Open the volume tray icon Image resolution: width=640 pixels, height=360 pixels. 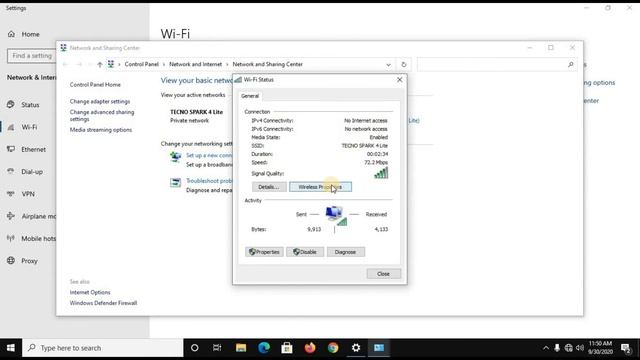tap(580, 348)
